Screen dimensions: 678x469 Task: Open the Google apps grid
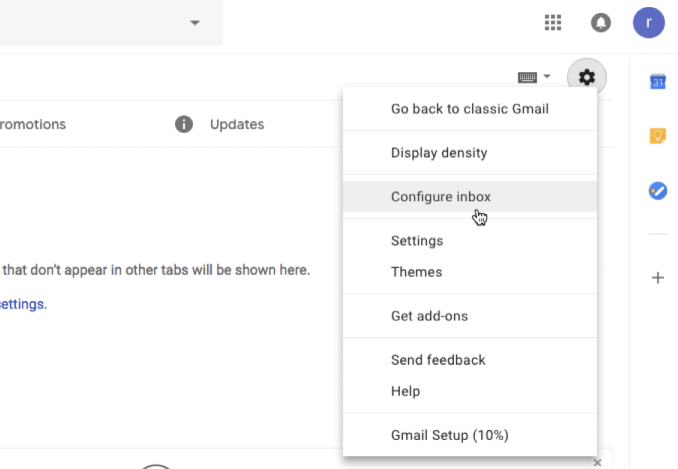pyautogui.click(x=553, y=22)
